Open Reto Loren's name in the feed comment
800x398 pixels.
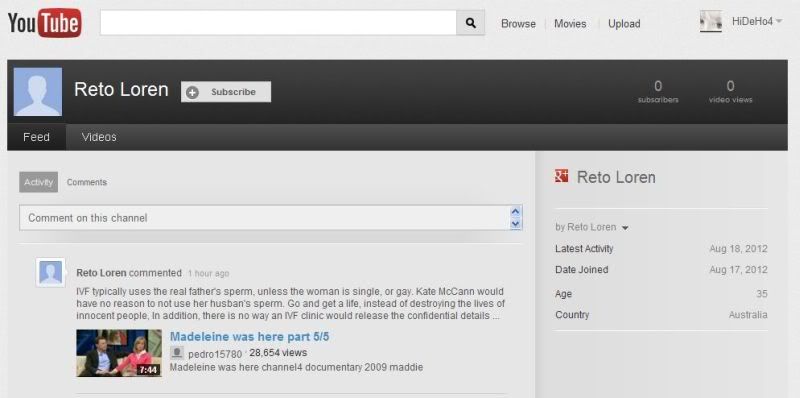click(101, 273)
